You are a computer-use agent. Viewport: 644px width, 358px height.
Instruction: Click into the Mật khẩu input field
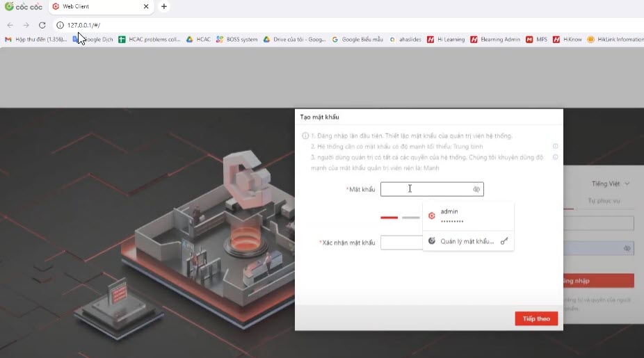[x=426, y=189]
